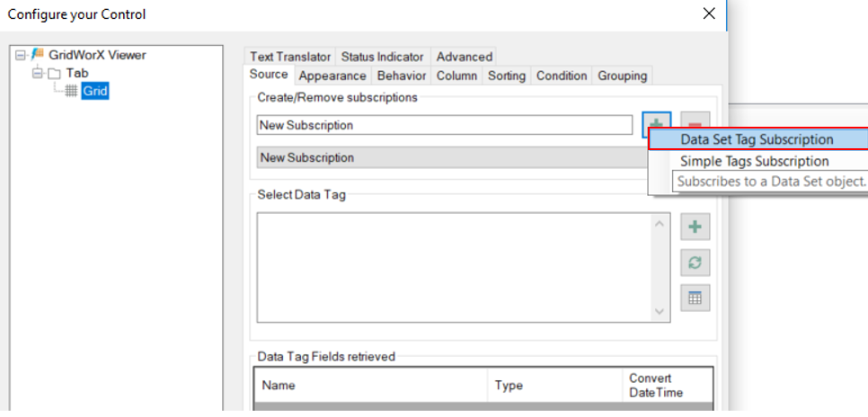
Task: Close the Configure your Control dialog
Action: [x=709, y=13]
